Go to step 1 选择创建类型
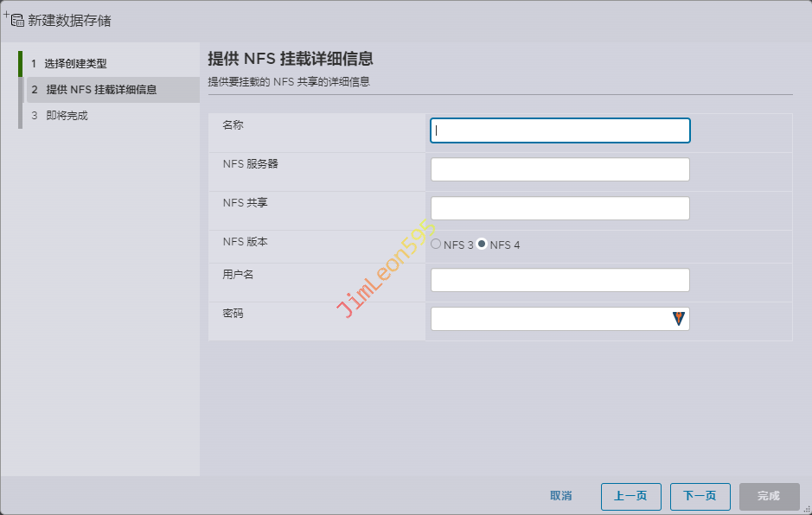Screen dimensions: 812x515 [75, 64]
